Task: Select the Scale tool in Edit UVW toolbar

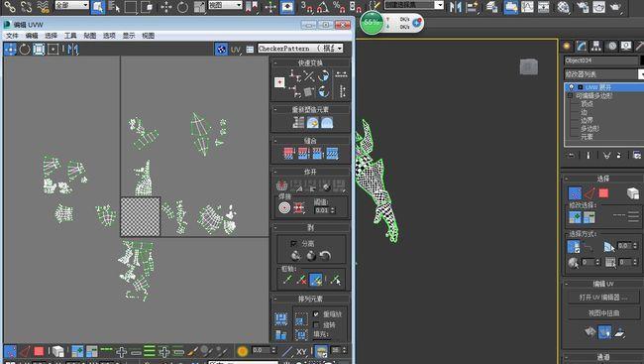Action: [x=39, y=50]
